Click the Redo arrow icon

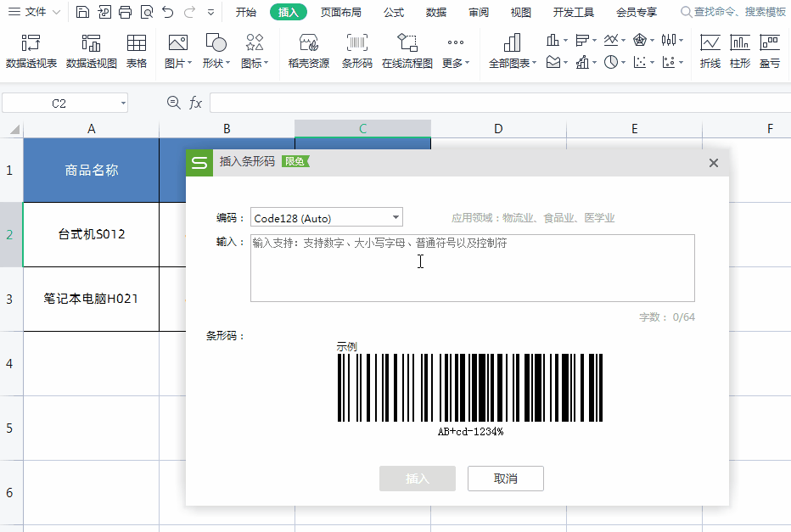tap(189, 12)
